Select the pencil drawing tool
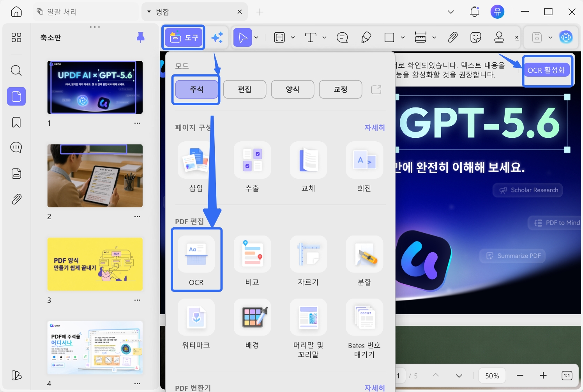583x392 pixels. (366, 37)
